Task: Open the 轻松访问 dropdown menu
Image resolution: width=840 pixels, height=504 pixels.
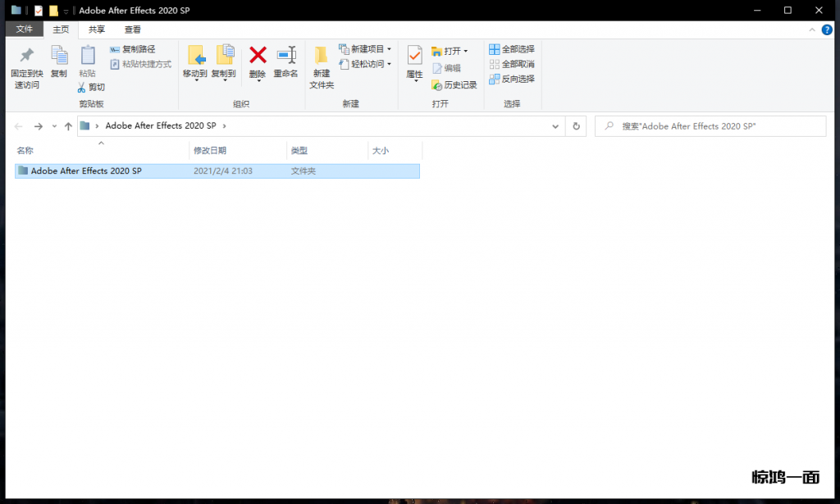Action: (x=366, y=64)
